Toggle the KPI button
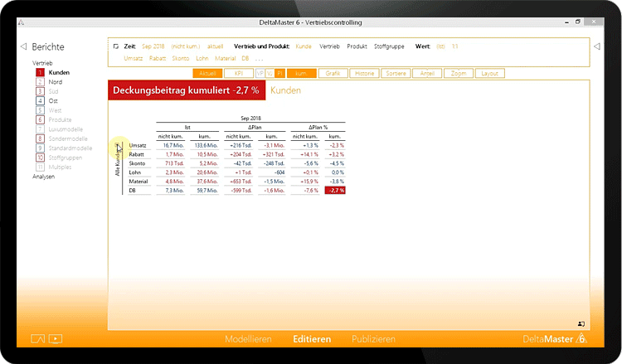 (239, 73)
